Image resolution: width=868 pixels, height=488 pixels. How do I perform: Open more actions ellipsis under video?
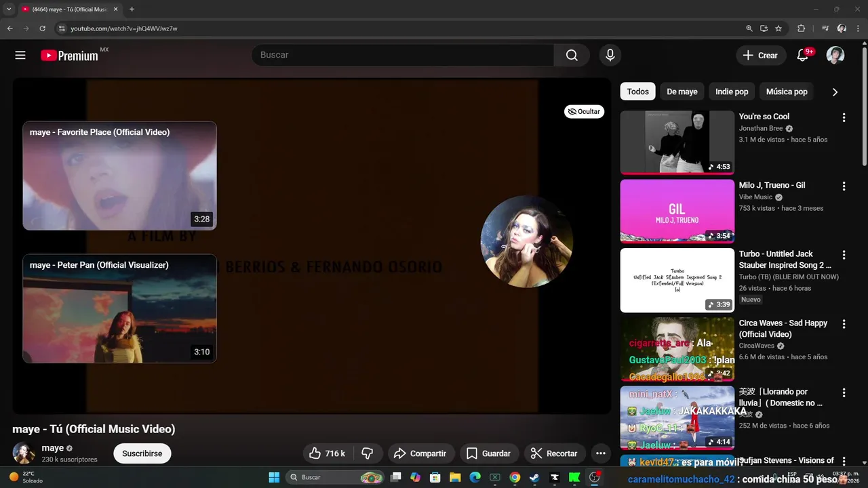click(x=600, y=453)
